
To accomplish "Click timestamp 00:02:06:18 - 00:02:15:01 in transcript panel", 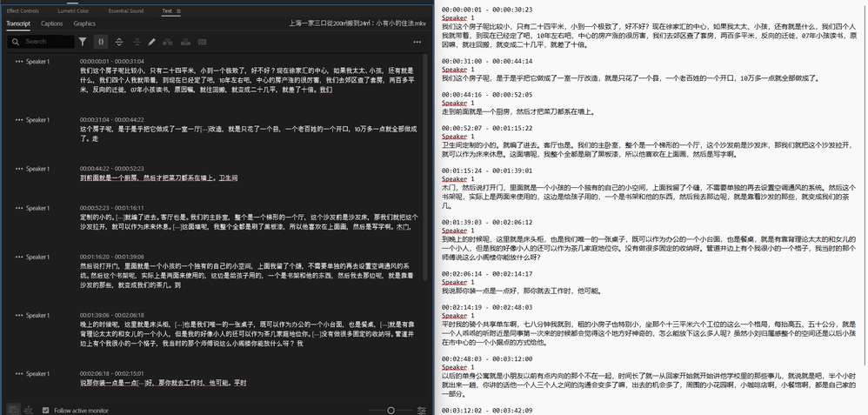I will pos(112,374).
